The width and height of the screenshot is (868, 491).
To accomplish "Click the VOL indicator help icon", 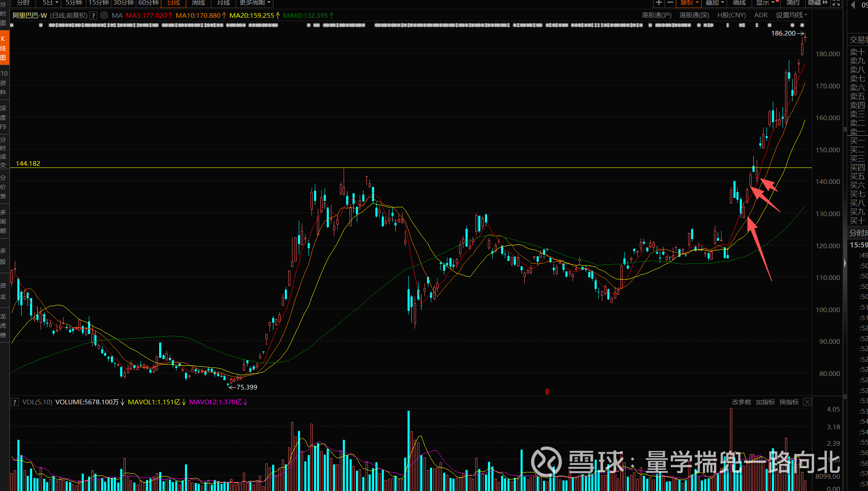I will (x=15, y=402).
